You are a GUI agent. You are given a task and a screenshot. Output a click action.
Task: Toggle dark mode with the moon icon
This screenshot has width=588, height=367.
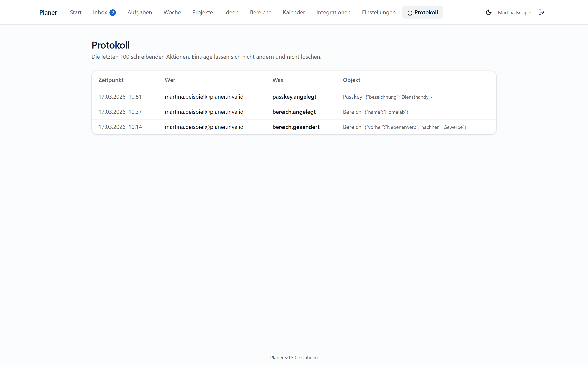pos(489,12)
